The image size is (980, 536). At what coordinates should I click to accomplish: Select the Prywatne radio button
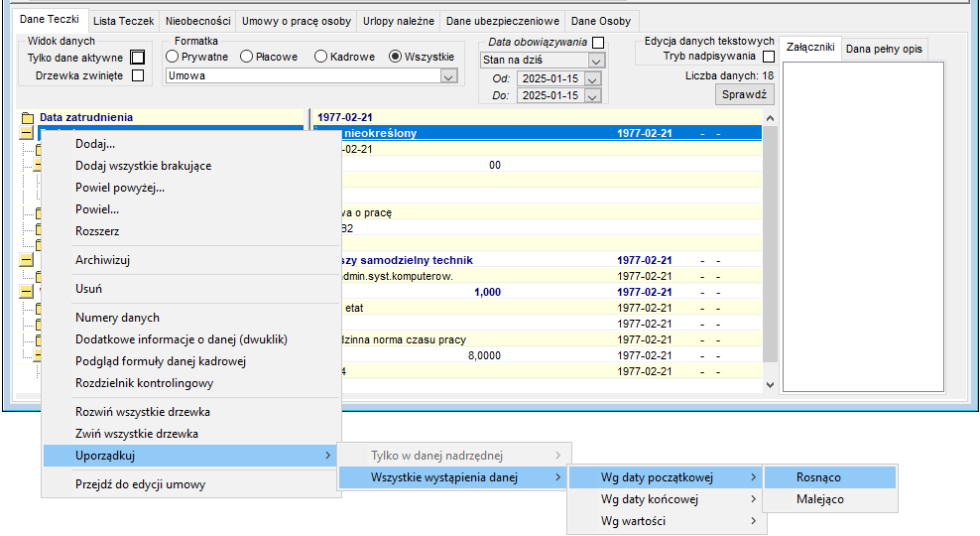[173, 57]
